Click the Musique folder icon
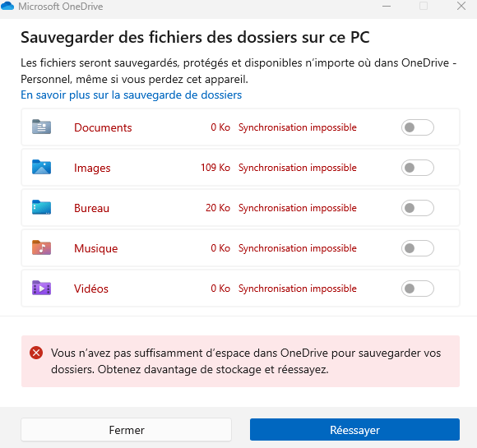The image size is (477, 448). [x=41, y=247]
